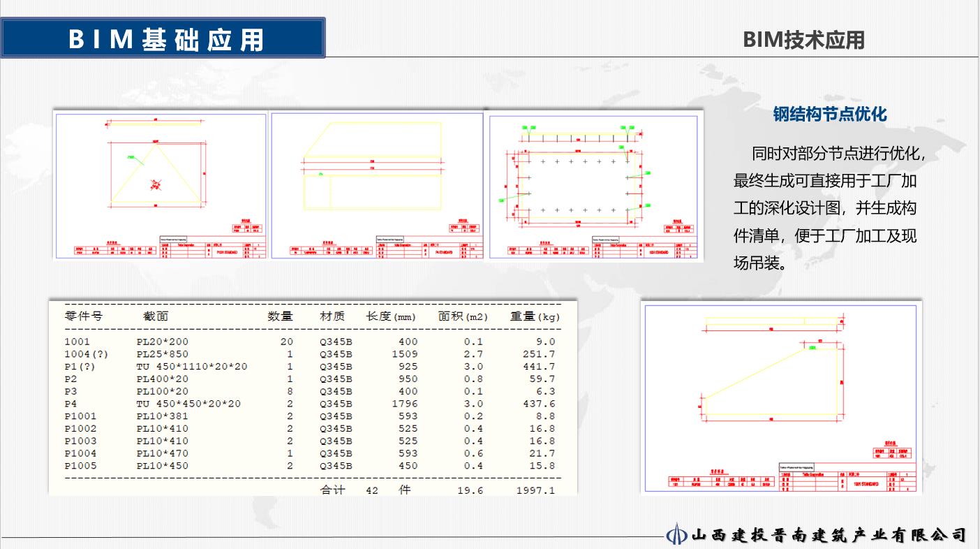980x549 pixels.
Task: Select part number P3 in the table
Action: (70, 391)
